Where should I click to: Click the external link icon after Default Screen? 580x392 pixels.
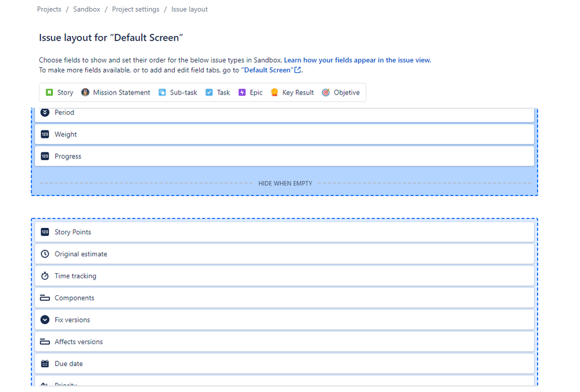click(297, 70)
